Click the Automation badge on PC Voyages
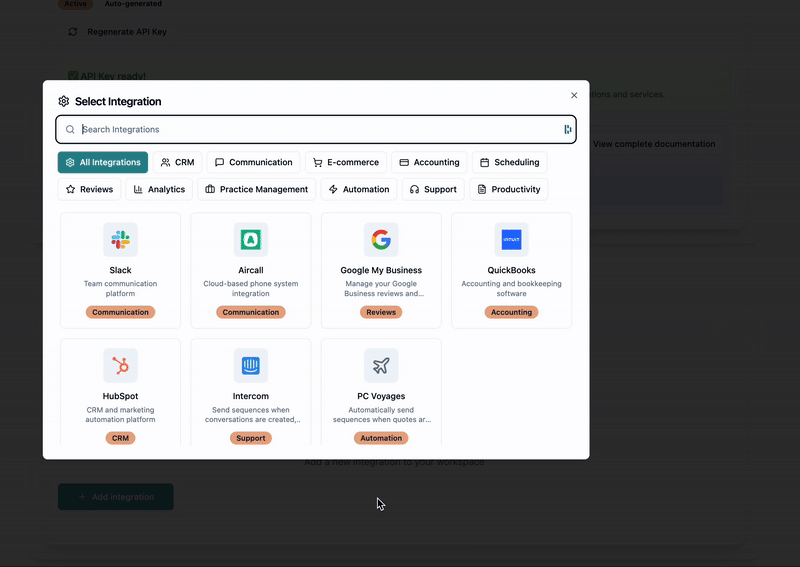The height and width of the screenshot is (567, 800). point(381,438)
